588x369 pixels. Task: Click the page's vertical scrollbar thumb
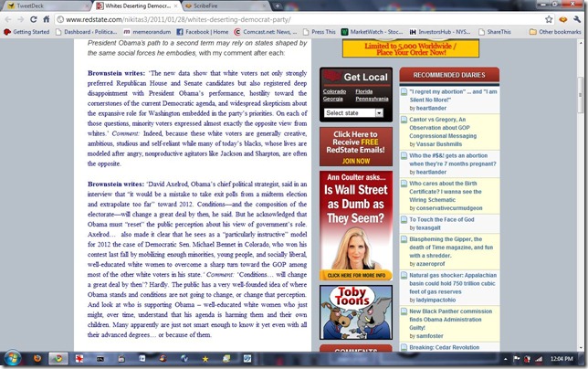tap(581, 94)
